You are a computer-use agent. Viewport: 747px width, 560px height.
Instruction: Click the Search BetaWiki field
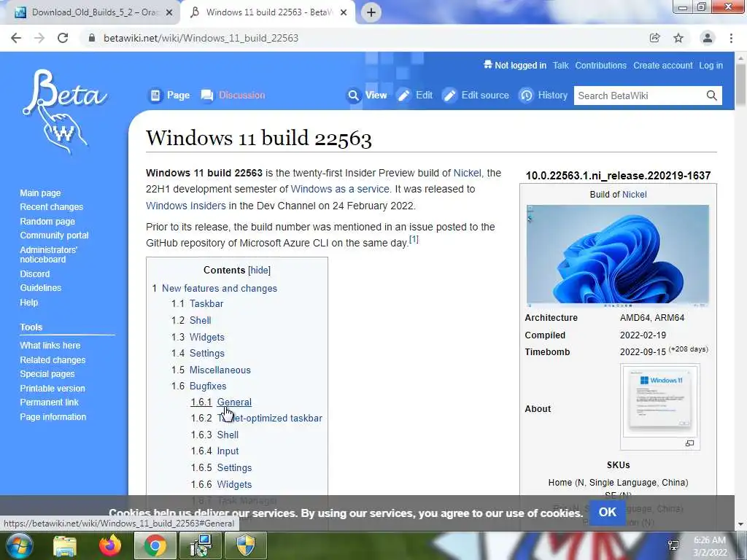tap(638, 96)
